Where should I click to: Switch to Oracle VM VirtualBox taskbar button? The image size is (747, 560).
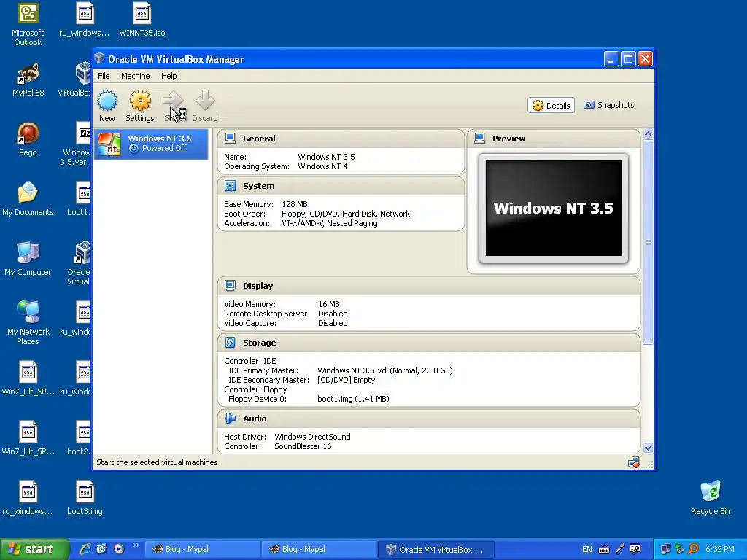tap(436, 550)
